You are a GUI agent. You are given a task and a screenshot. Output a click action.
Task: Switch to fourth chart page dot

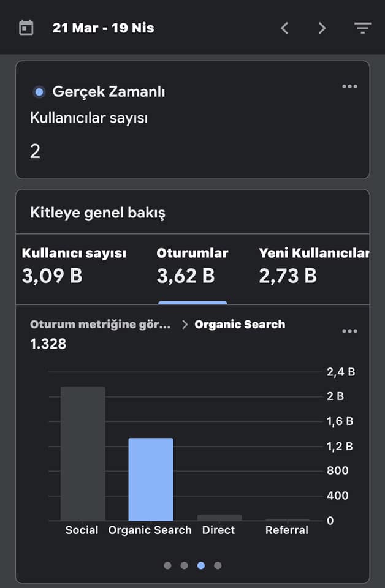218,565
